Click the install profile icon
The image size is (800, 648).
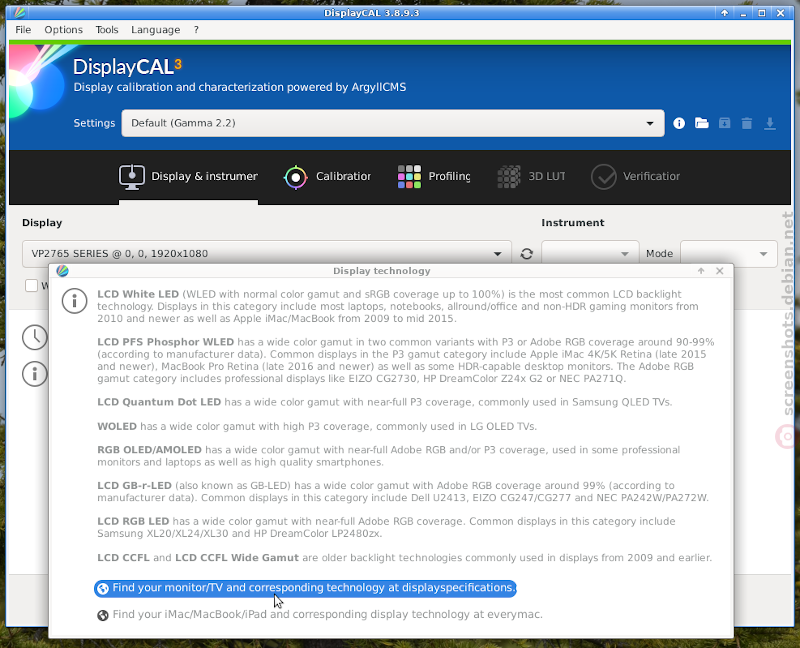point(724,123)
